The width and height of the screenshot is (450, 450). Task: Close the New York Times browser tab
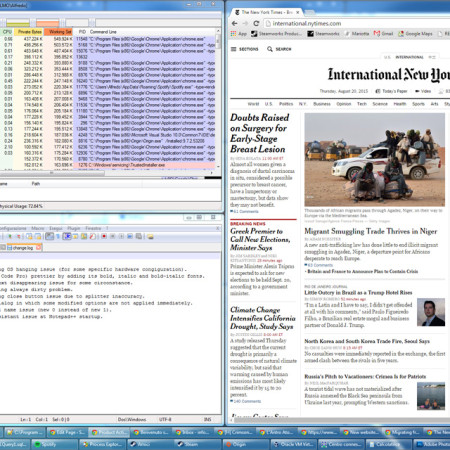298,12
